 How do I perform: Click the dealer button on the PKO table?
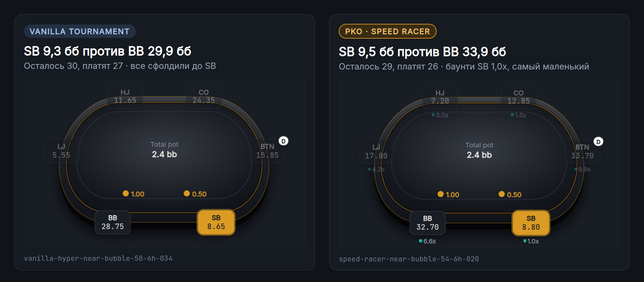pyautogui.click(x=598, y=142)
